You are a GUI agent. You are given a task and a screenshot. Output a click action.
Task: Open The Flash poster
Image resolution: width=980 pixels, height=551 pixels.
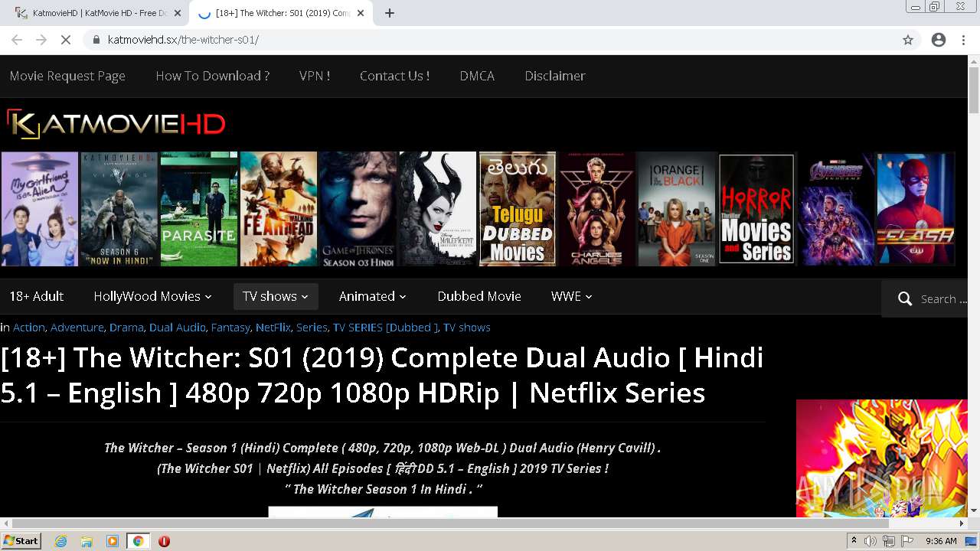[916, 209]
